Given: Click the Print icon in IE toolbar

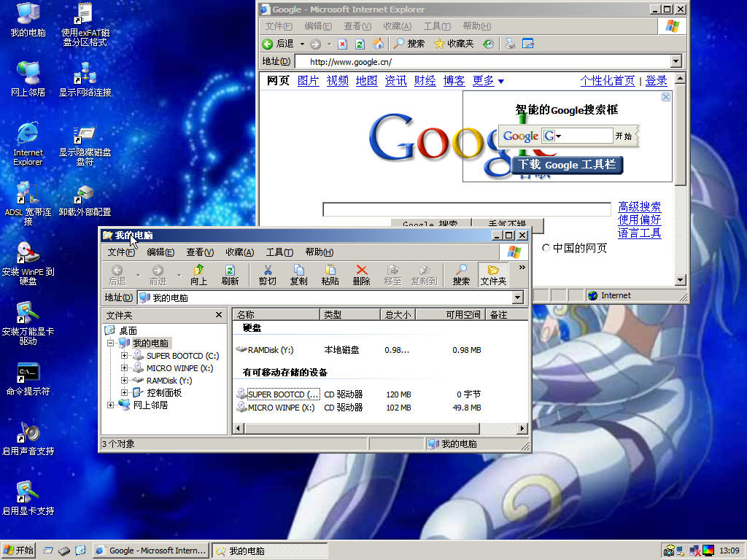Looking at the screenshot, I should pyautogui.click(x=510, y=44).
